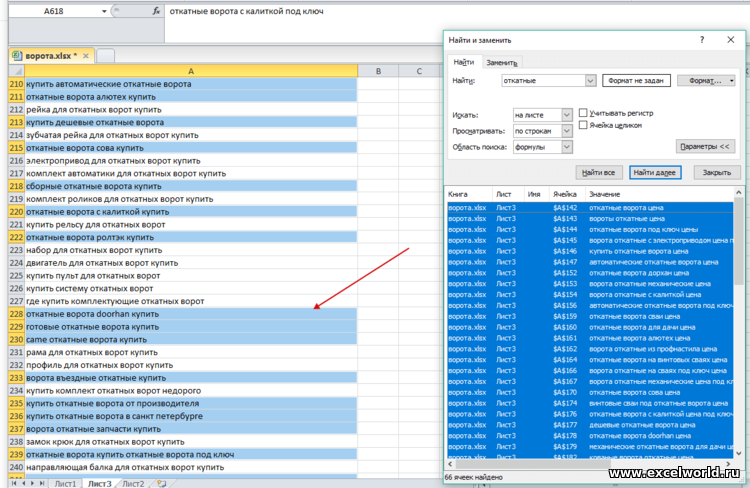Go to last sheet navigation arrow
The image size is (750, 488).
coord(42,483)
